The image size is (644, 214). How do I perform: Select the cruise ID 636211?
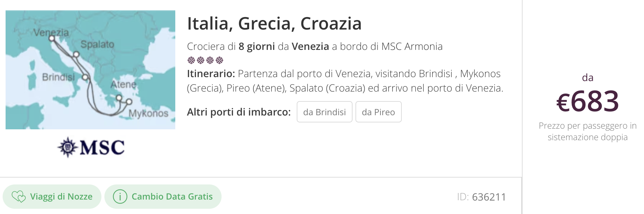point(482,197)
